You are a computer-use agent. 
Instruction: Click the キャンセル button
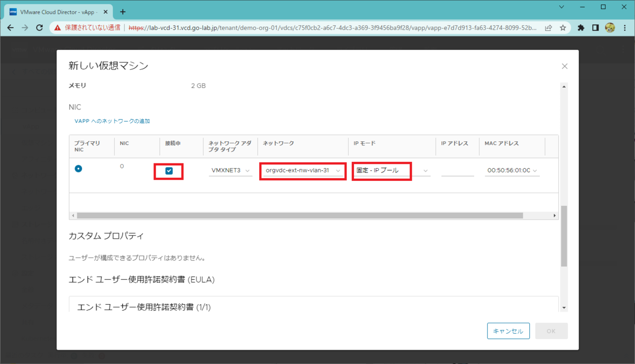tap(508, 331)
